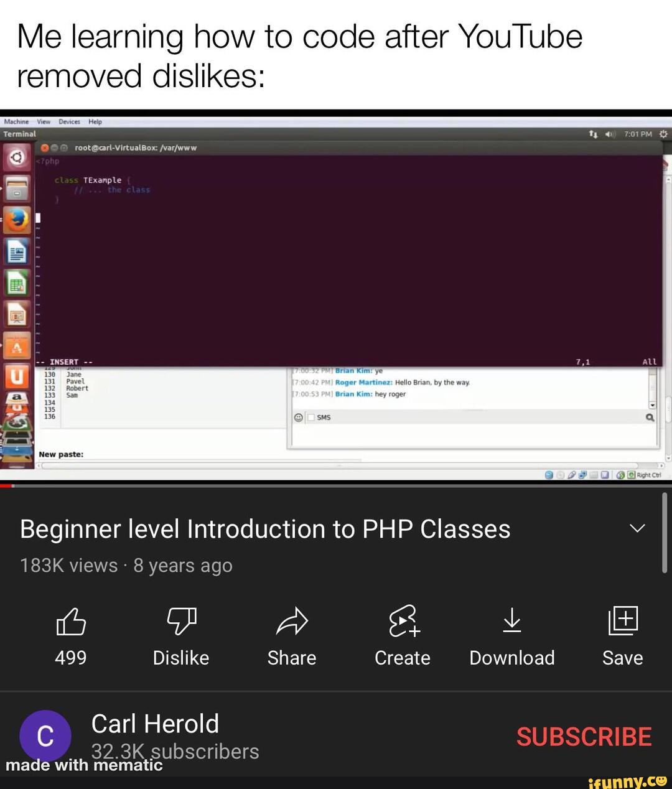Open the Machine menu
672x789 pixels.
coord(16,122)
